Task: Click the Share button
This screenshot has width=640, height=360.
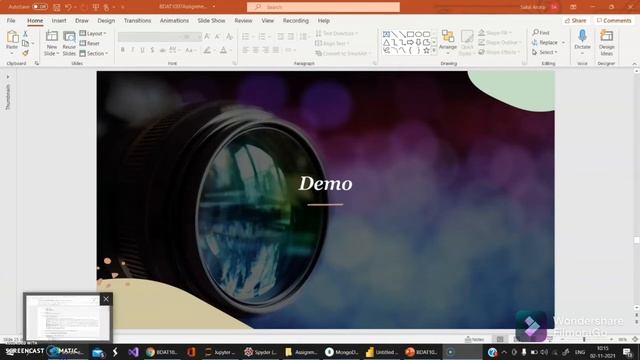Action: (x=575, y=20)
